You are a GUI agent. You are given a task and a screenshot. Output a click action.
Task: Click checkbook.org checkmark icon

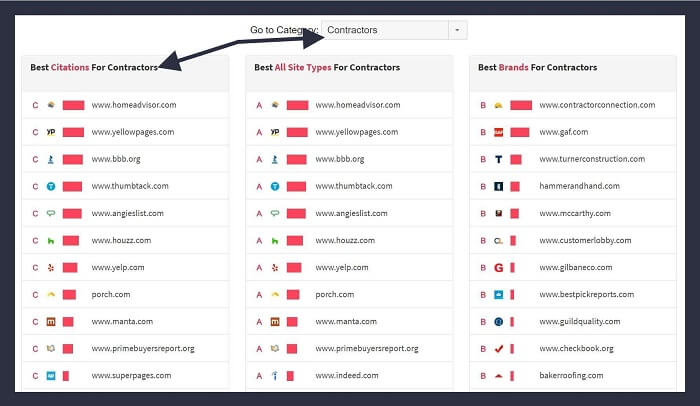pyautogui.click(x=499, y=348)
